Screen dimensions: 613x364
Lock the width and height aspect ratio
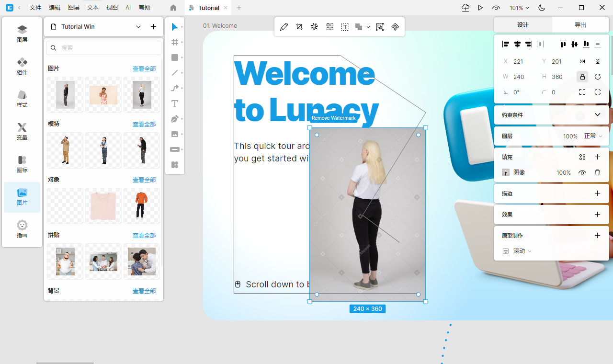(x=582, y=77)
